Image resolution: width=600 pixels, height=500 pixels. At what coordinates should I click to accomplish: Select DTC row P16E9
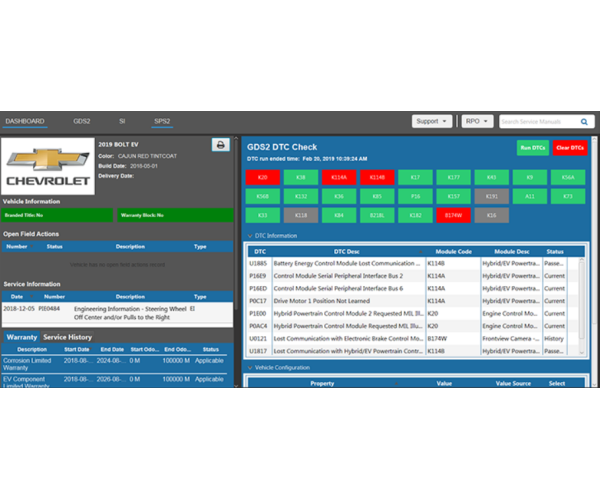(x=413, y=276)
